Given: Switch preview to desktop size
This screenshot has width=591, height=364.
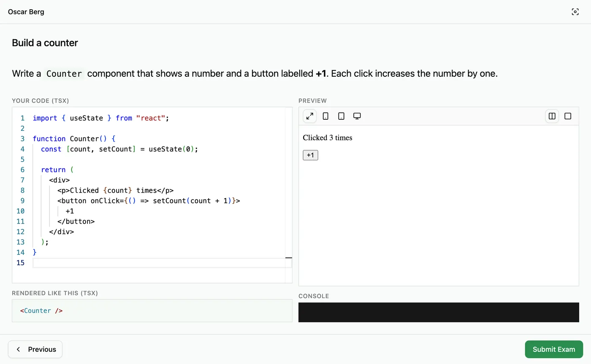Looking at the screenshot, I should tap(357, 116).
